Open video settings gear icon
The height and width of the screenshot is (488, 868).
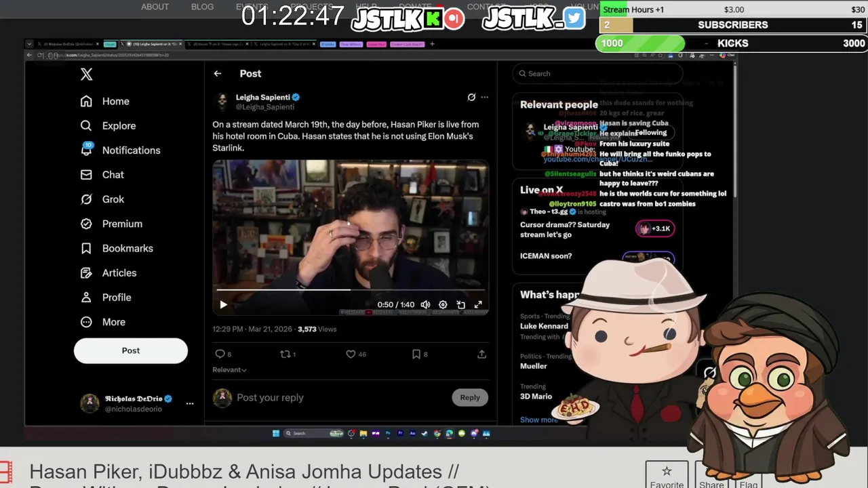(x=443, y=305)
